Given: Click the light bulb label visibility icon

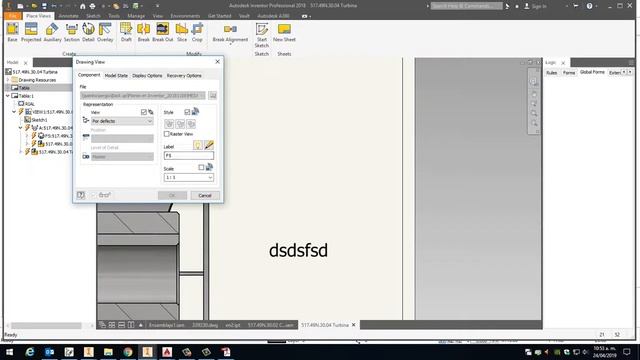Looking at the screenshot, I should click(198, 145).
